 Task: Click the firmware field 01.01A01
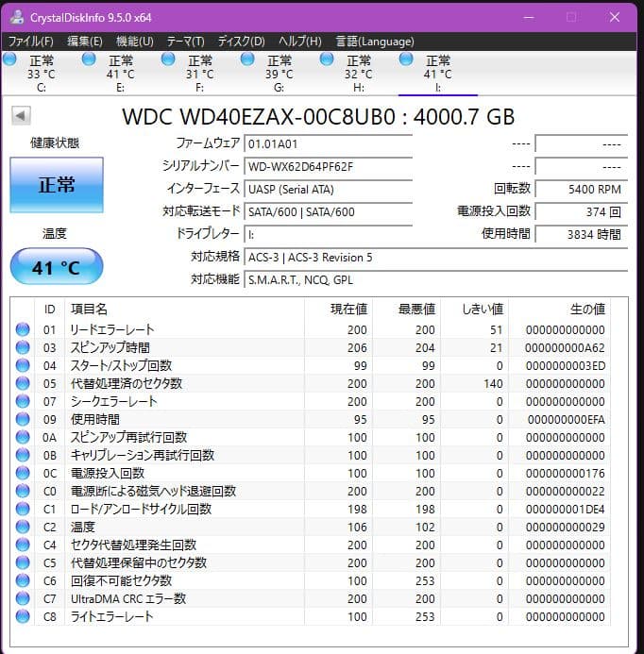pos(329,143)
